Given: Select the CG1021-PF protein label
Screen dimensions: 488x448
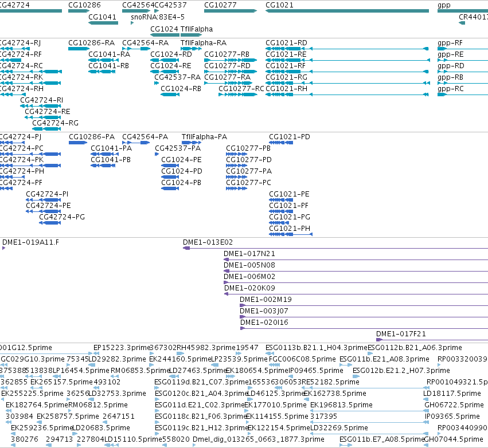Looking at the screenshot, I should click(x=288, y=206).
